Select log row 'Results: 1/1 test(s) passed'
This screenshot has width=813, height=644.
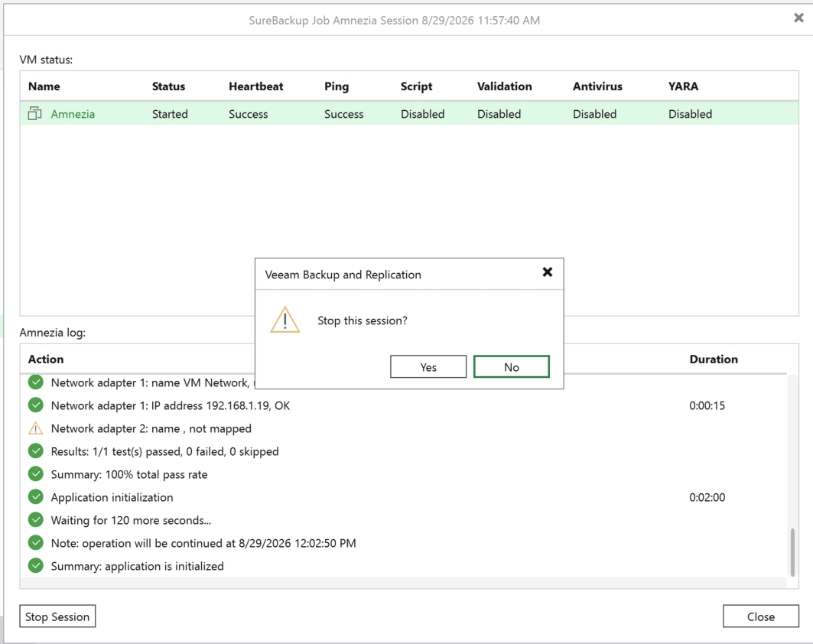(x=403, y=451)
